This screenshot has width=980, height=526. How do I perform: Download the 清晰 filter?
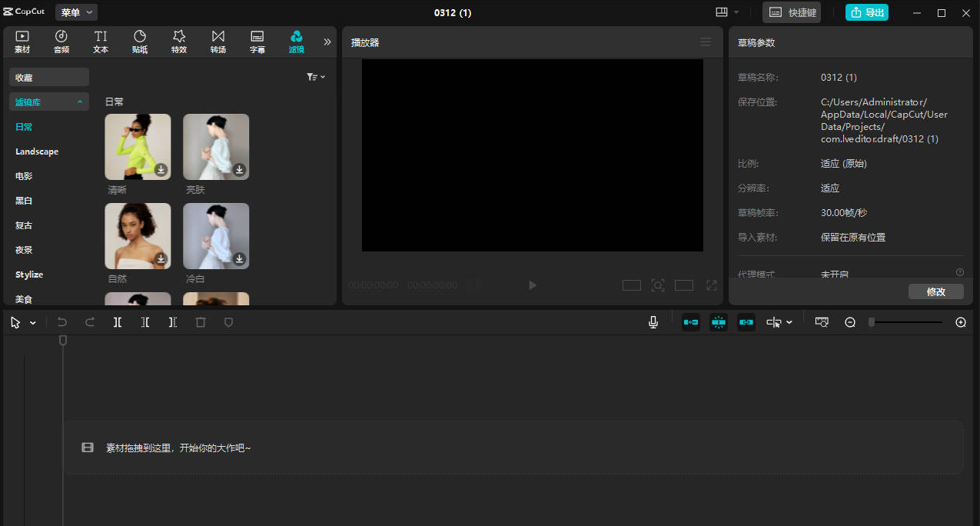(x=161, y=169)
